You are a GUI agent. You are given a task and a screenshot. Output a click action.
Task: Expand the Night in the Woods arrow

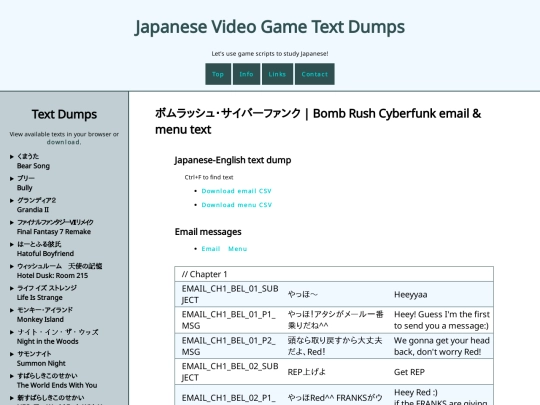click(12, 332)
